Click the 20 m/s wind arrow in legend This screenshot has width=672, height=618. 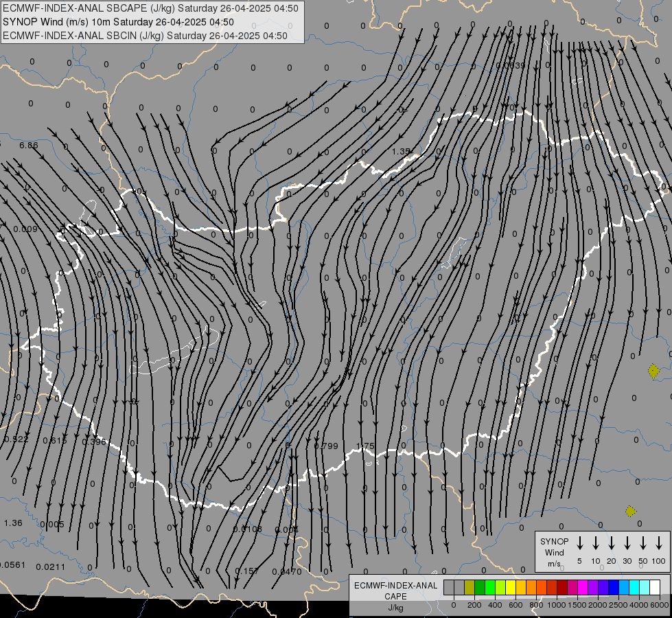point(611,542)
